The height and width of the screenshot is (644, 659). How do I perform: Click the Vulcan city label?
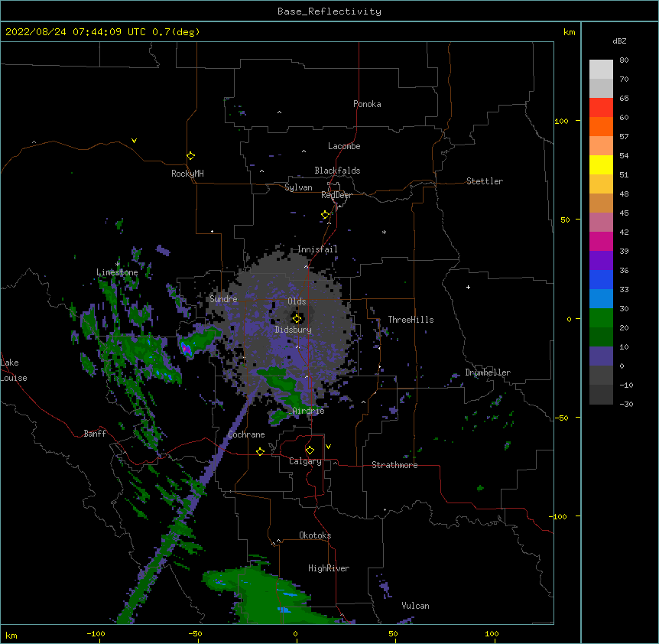(x=415, y=606)
